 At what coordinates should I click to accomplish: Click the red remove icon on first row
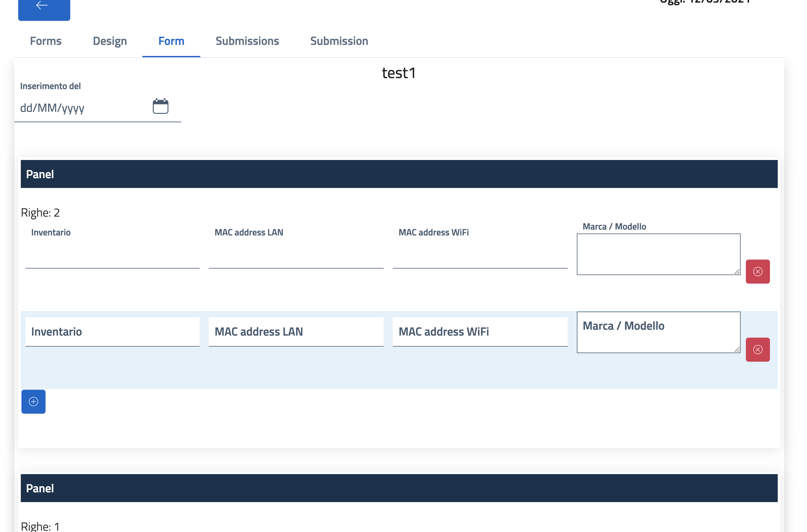pyautogui.click(x=758, y=271)
